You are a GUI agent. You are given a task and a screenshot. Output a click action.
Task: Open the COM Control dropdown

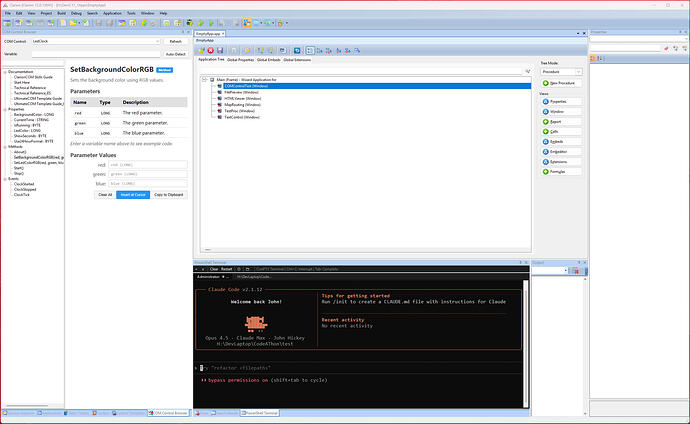(93, 41)
